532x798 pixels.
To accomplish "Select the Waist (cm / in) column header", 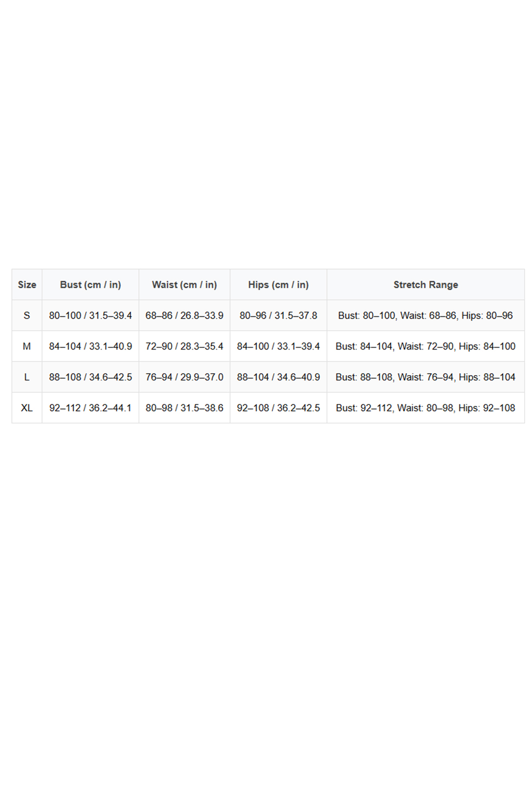I will click(x=184, y=285).
